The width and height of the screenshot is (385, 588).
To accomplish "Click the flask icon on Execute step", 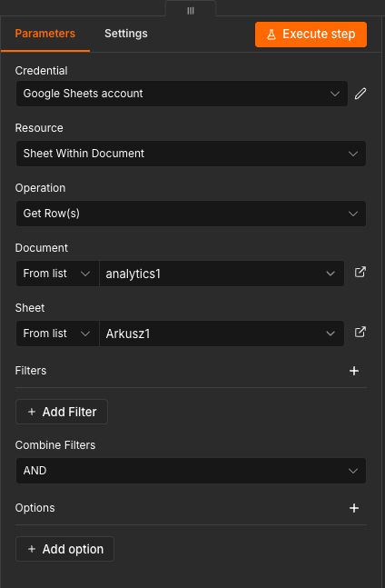I will tap(271, 35).
